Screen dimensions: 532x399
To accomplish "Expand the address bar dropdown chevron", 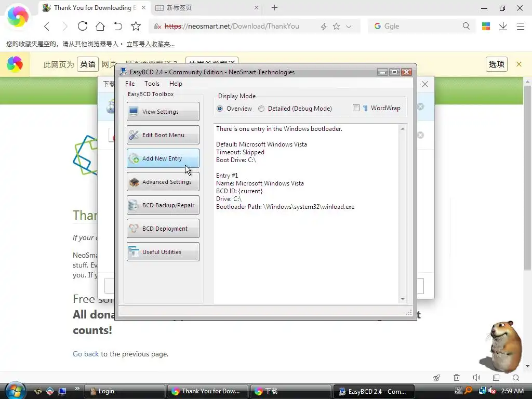I will click(x=349, y=26).
